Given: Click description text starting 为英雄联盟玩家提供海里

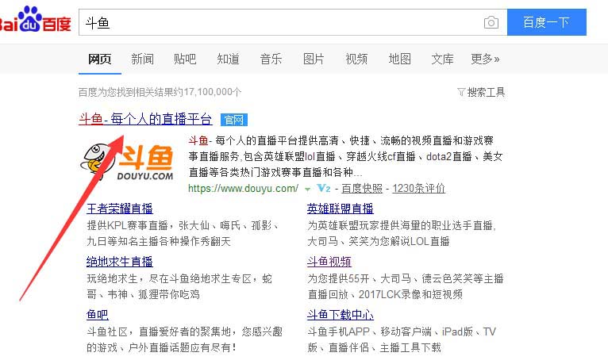Looking at the screenshot, I should pos(402,233).
